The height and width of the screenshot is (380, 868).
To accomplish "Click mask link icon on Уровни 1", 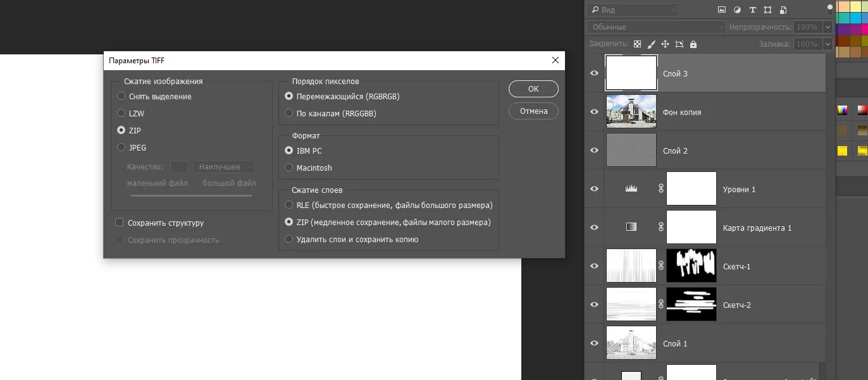I will click(x=661, y=188).
